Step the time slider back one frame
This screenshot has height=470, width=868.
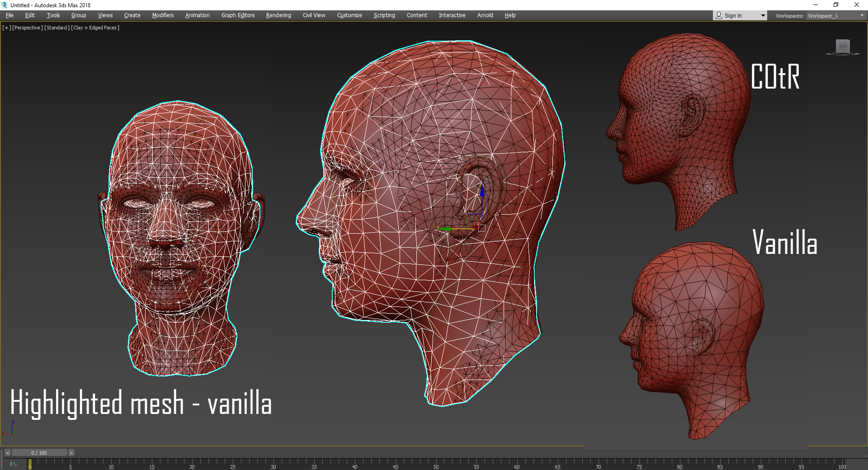pos(8,452)
